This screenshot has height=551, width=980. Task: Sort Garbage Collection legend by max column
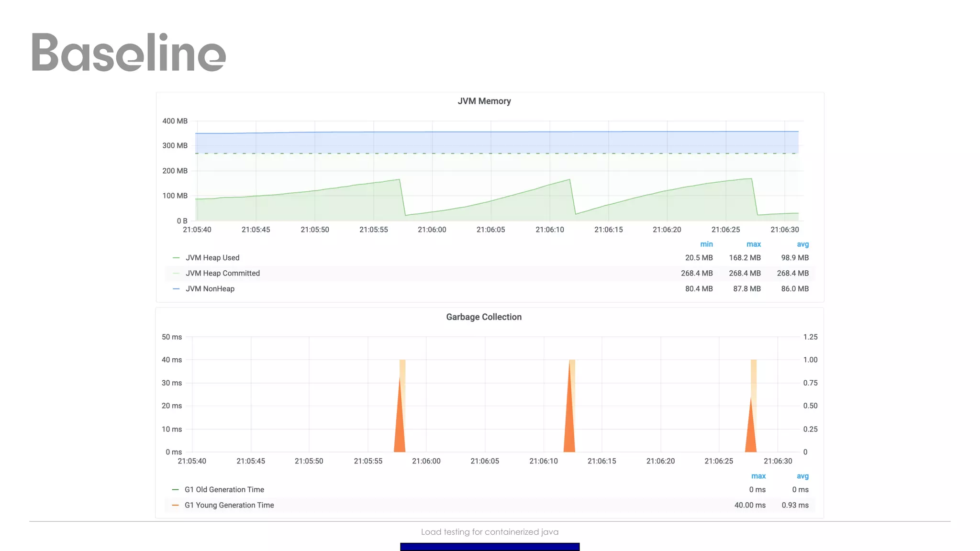pyautogui.click(x=758, y=476)
